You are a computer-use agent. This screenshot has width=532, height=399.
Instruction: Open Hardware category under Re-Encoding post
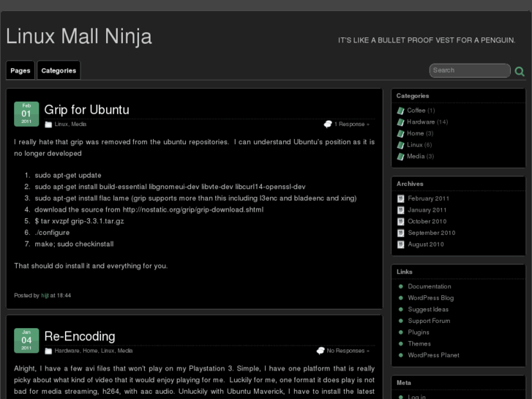point(67,351)
